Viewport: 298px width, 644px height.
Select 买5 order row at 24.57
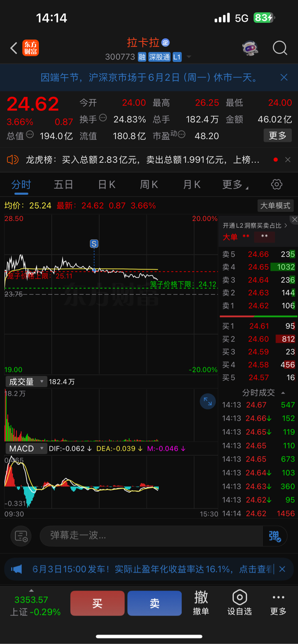(x=258, y=377)
